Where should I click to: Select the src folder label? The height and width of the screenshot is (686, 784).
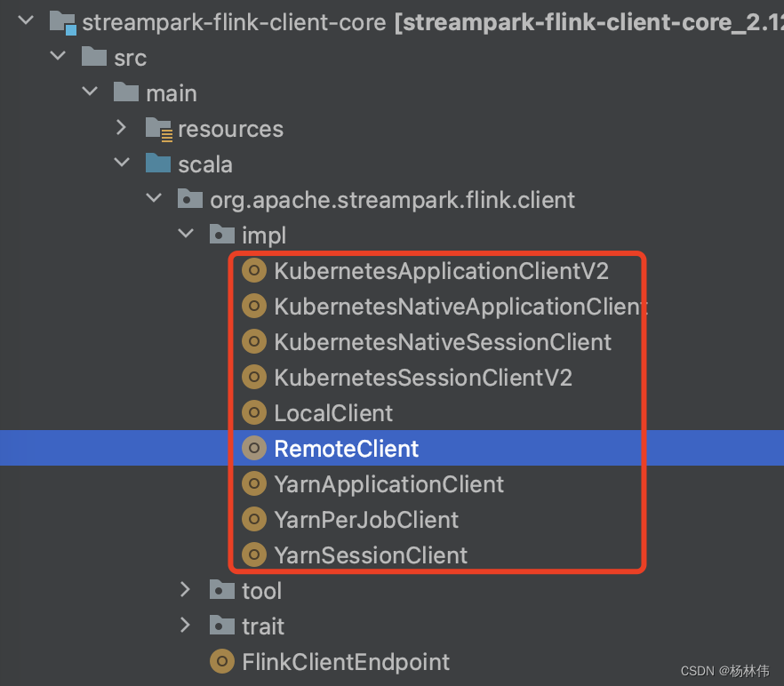point(130,59)
